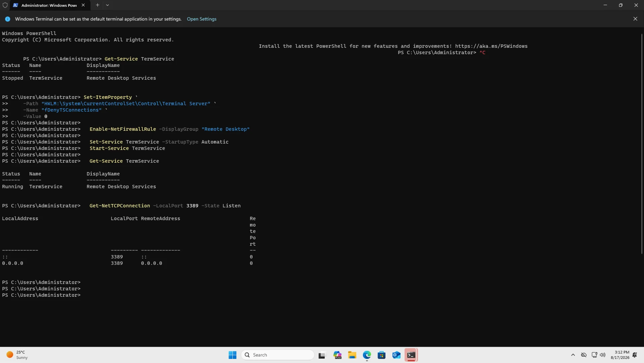Open Microsoft Store from the taskbar
Image resolution: width=644 pixels, height=363 pixels.
381,355
